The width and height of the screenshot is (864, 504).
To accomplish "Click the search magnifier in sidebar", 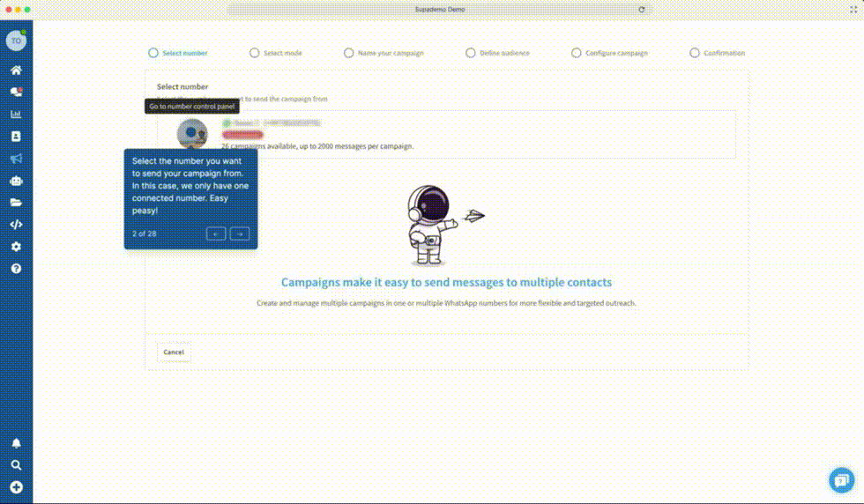I will (x=16, y=465).
